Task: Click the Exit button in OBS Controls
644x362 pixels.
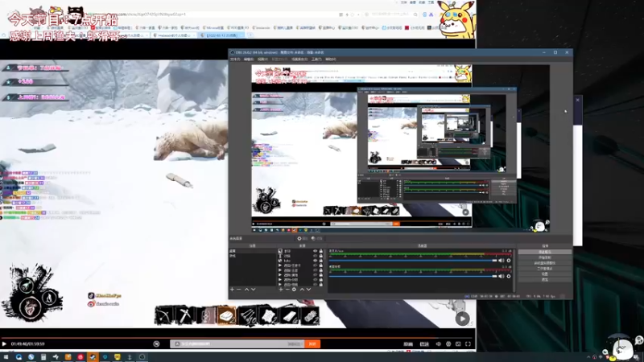Action: point(545,279)
